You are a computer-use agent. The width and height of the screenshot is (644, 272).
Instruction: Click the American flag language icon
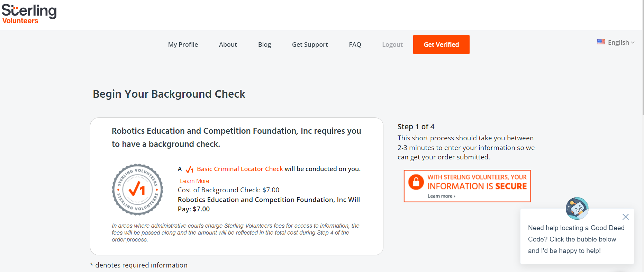601,42
